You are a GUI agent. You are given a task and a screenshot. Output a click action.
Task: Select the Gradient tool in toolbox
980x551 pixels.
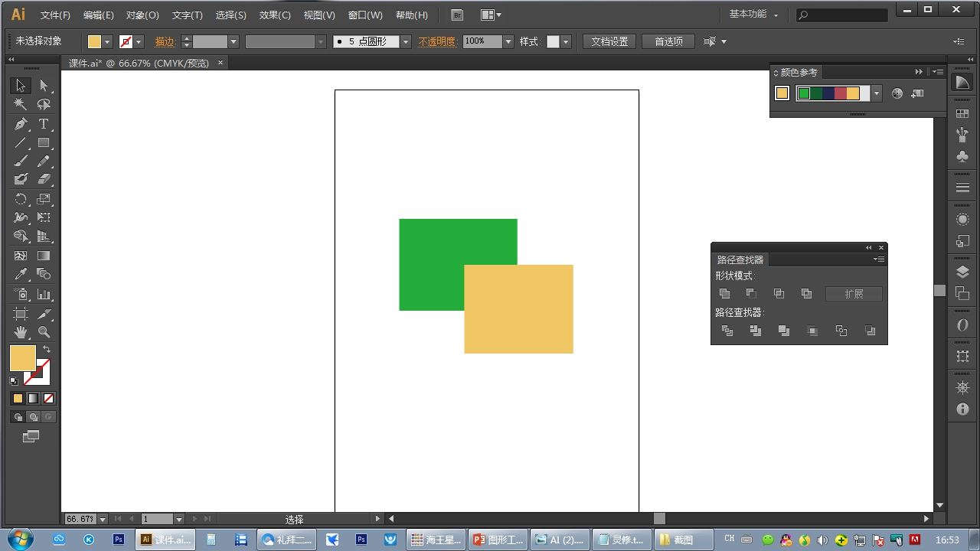[44, 256]
